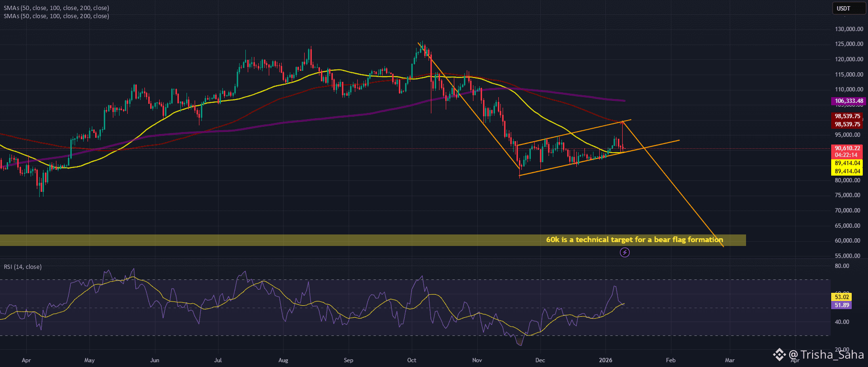
Task: Click the Binance logo watermark icon
Action: 780,354
